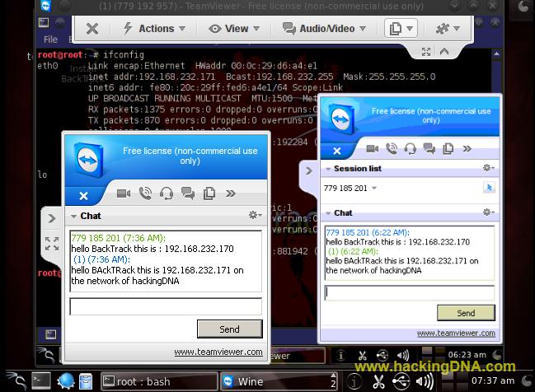Open www.teamviewer.com link in right panel
This screenshot has width=535, height=392.
click(456, 333)
